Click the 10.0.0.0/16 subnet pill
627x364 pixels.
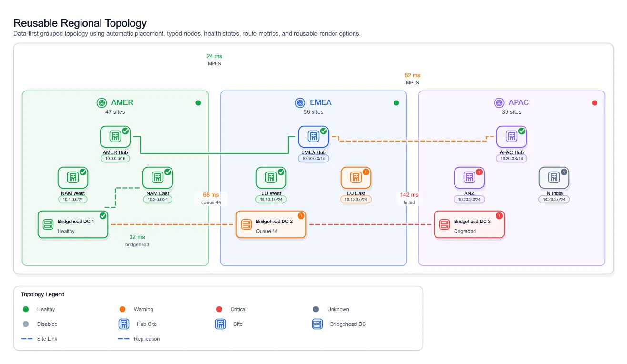coord(115,159)
